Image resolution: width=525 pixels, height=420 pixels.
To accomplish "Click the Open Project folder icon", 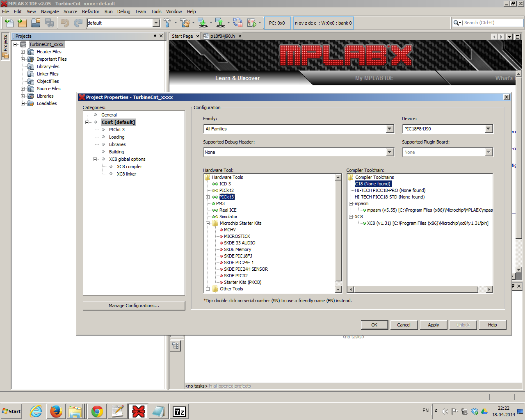I will [x=36, y=23].
